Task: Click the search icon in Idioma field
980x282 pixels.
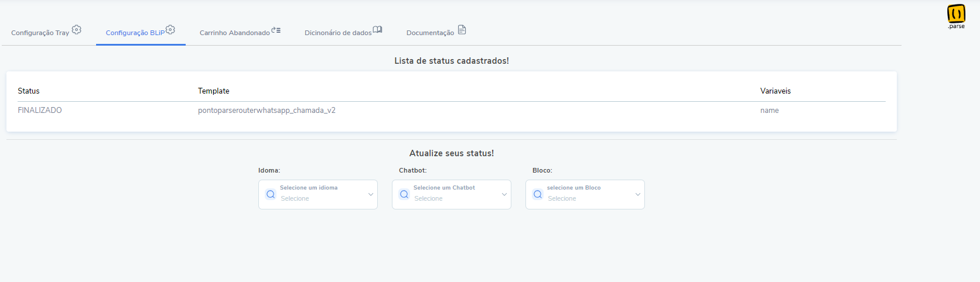Action: click(x=271, y=194)
